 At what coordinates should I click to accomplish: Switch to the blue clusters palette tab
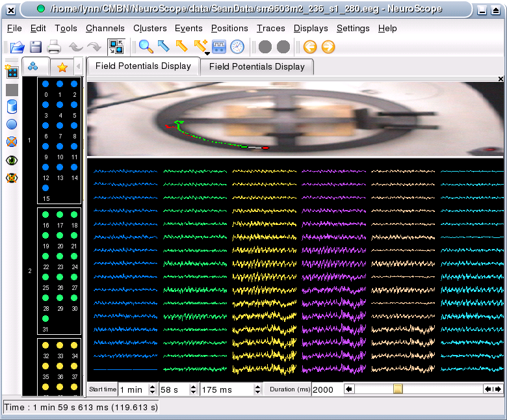point(33,66)
